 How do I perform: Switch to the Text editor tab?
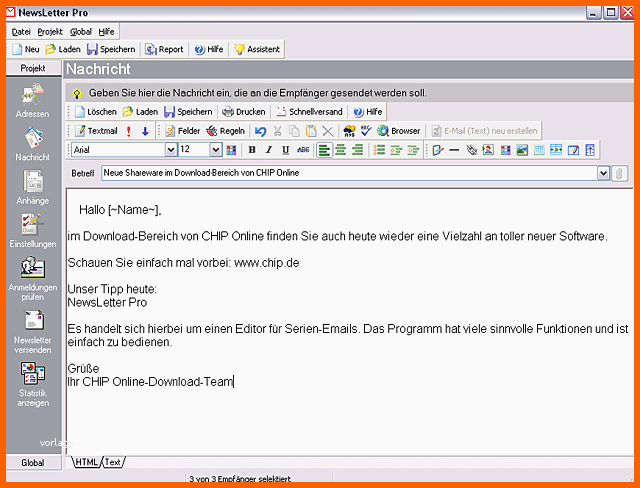(112, 462)
